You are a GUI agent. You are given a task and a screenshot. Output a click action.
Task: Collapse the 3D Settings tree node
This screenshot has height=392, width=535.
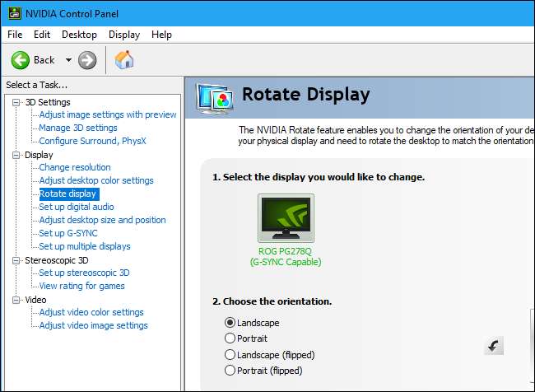pos(17,101)
